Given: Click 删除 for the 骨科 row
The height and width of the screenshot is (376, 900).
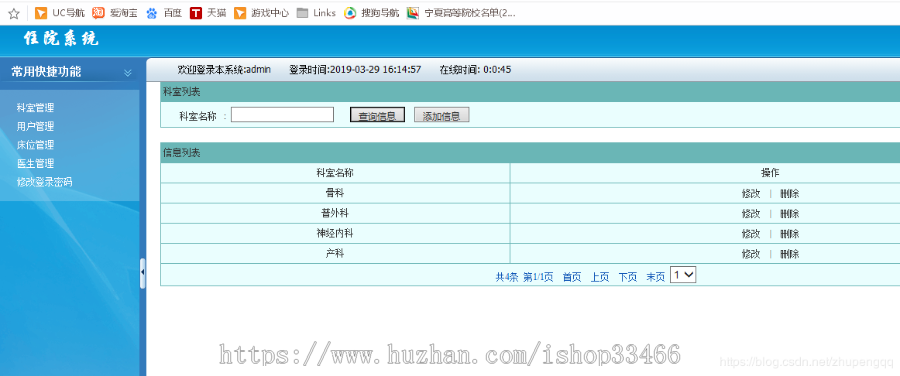Looking at the screenshot, I should pos(789,193).
